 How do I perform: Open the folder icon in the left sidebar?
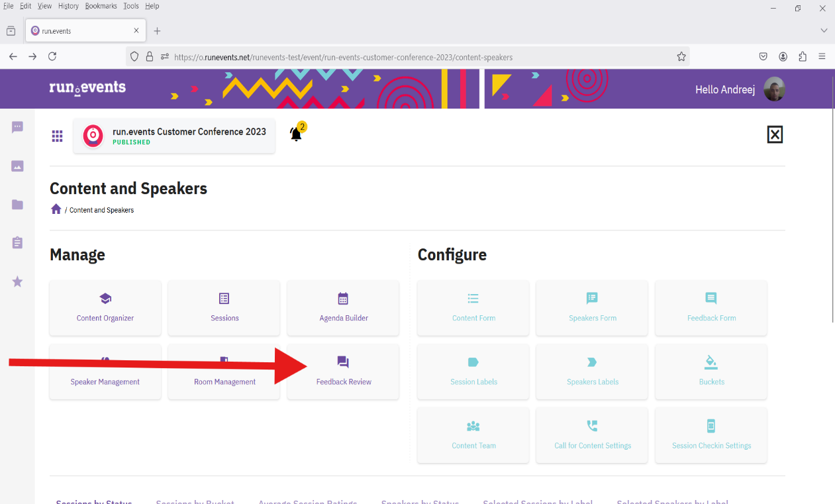[x=18, y=205]
